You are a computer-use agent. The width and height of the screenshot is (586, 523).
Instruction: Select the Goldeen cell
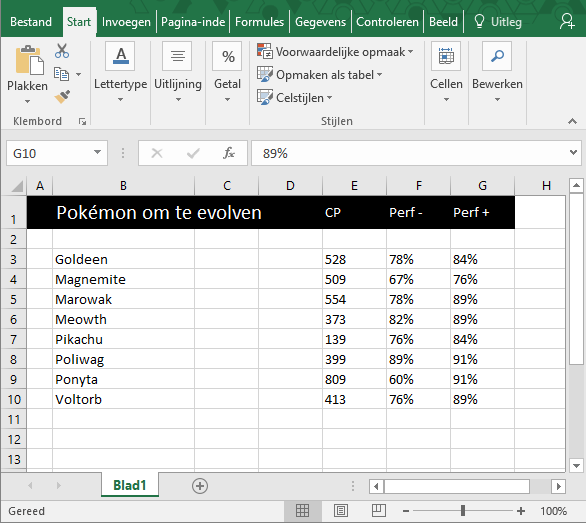(x=123, y=259)
